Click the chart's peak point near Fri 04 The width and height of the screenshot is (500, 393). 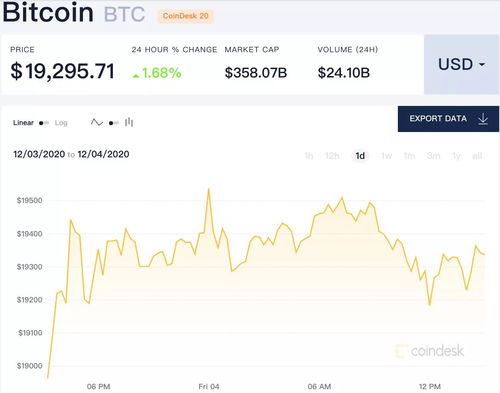tap(209, 189)
